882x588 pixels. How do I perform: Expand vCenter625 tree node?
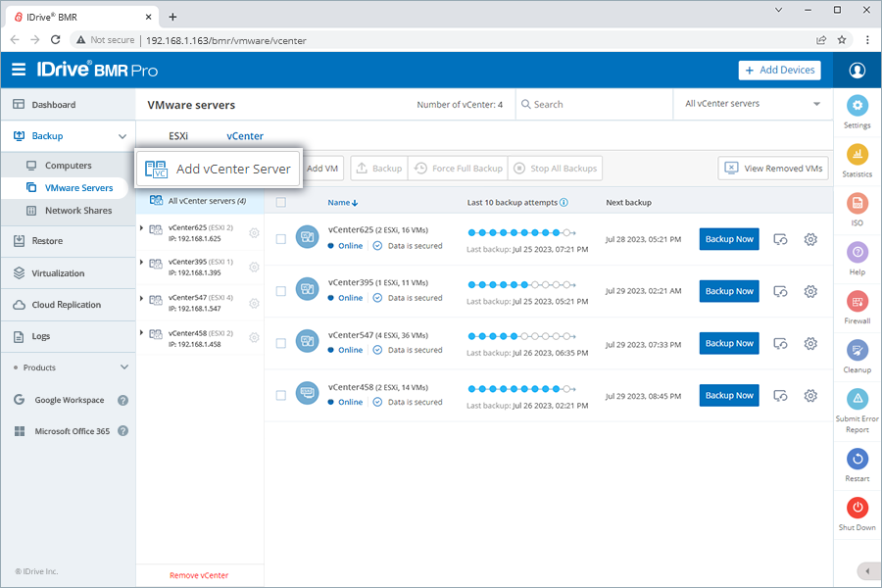pyautogui.click(x=142, y=228)
